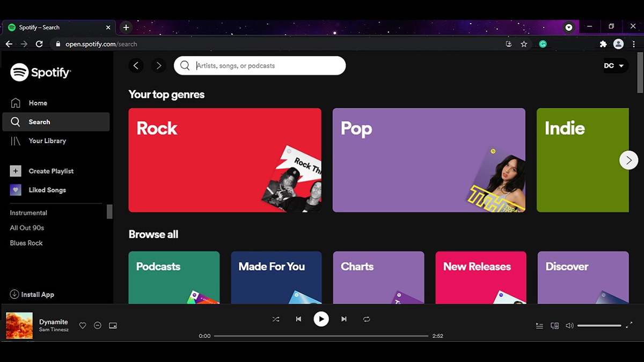This screenshot has width=644, height=362.
Task: Close the Spotify – Search tab
Action: [x=108, y=27]
